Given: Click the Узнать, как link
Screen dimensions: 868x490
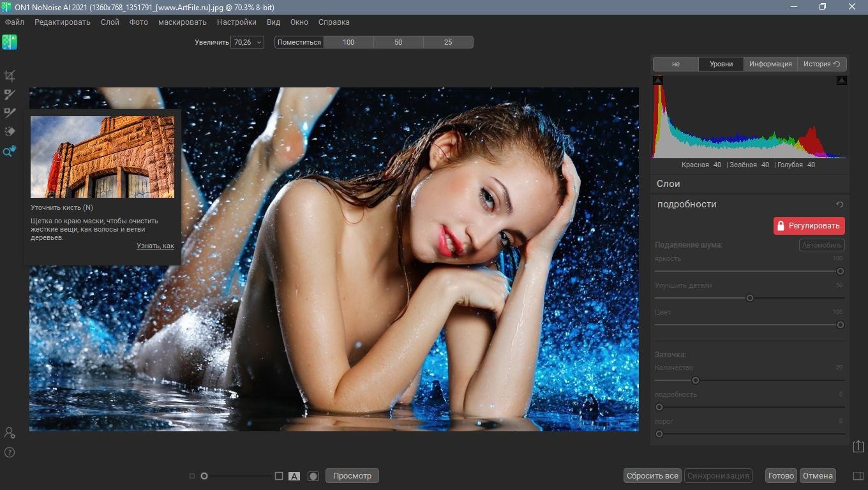Looking at the screenshot, I should pyautogui.click(x=155, y=246).
